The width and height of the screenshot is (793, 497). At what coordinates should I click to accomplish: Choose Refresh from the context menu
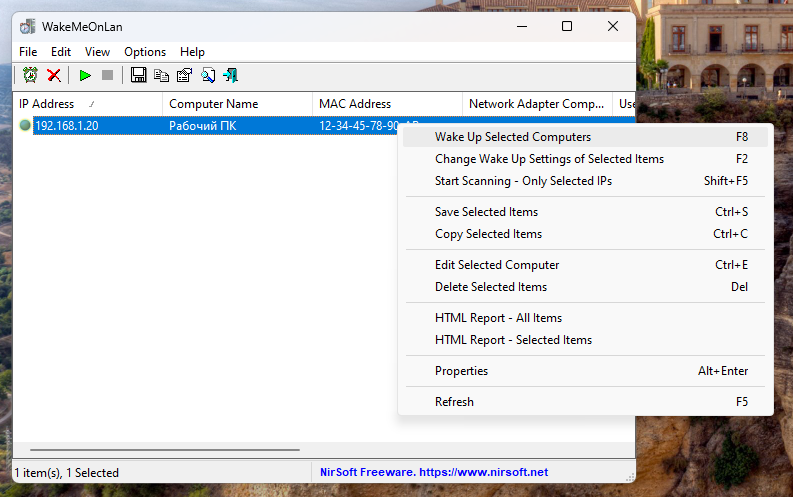point(586,402)
